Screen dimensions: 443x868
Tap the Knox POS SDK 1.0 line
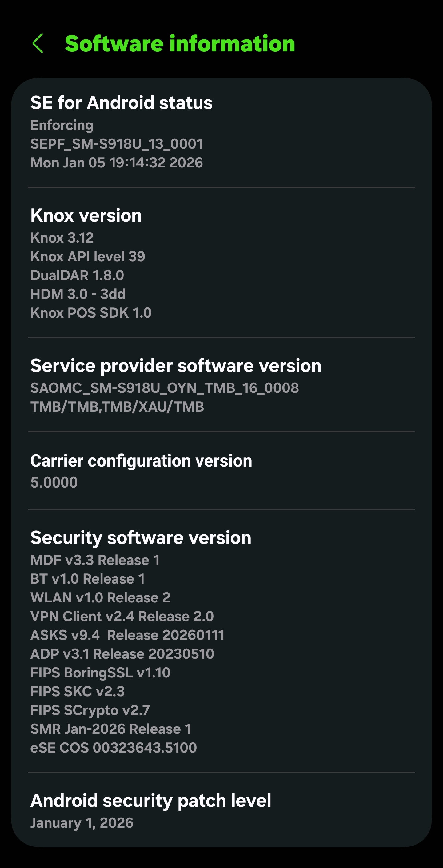(x=91, y=313)
